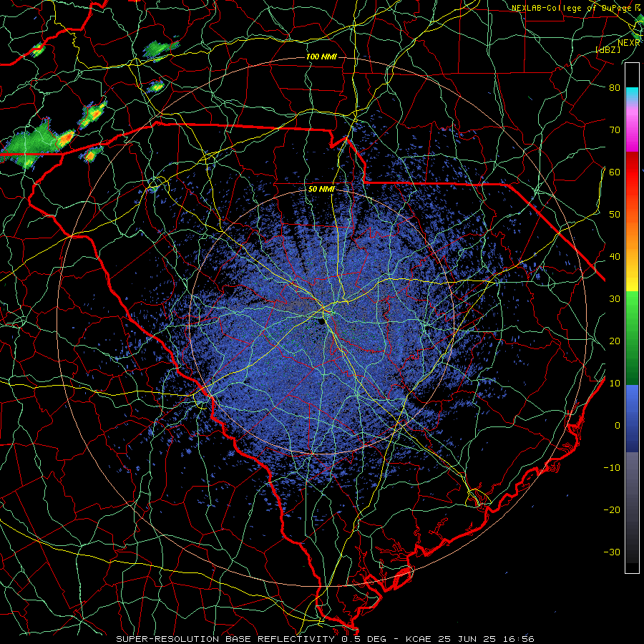Pick the cyan top segment of the color scale

tap(632, 94)
